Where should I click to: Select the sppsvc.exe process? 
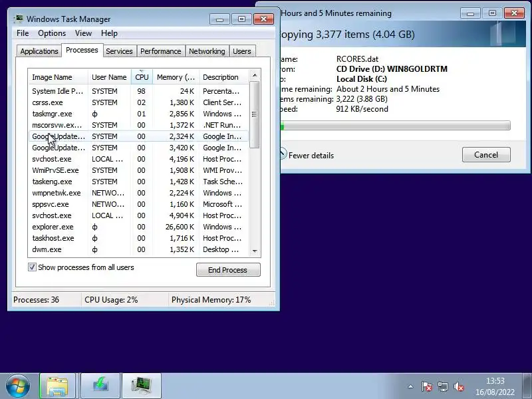pos(138,204)
